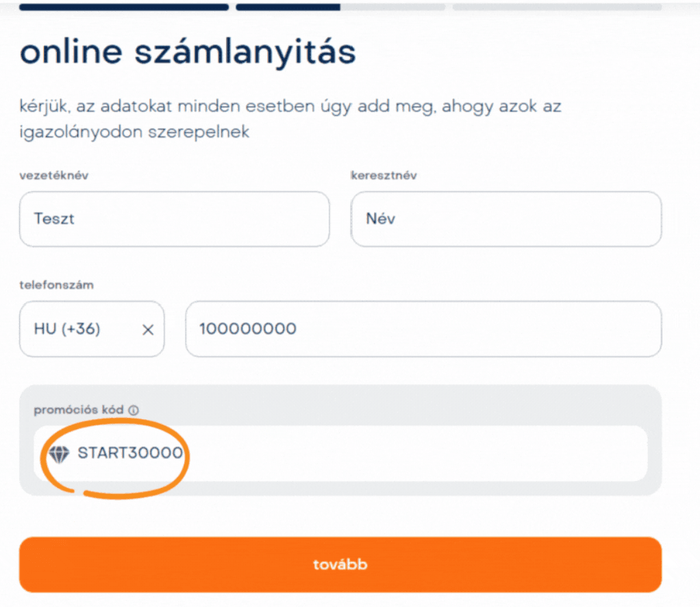Focus the vezetéknév field containing Teszt
Image resolution: width=700 pixels, height=607 pixels.
click(x=174, y=219)
